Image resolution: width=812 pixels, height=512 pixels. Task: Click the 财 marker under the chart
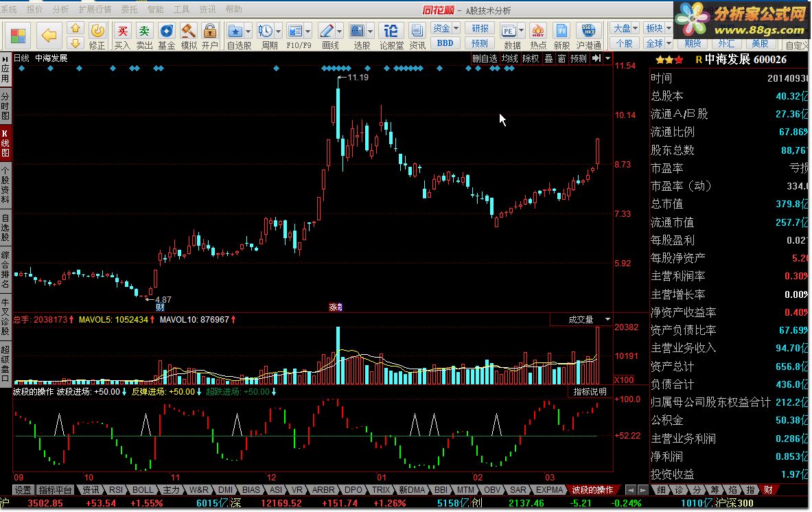click(x=160, y=307)
